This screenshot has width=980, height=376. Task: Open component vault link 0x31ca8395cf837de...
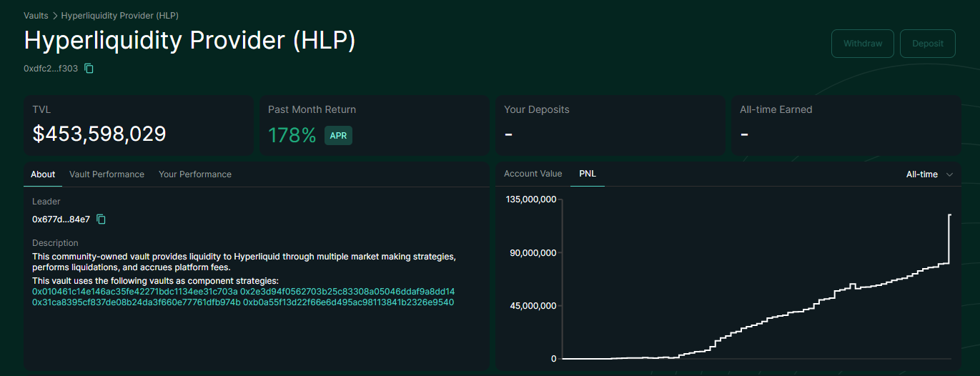coord(135,302)
